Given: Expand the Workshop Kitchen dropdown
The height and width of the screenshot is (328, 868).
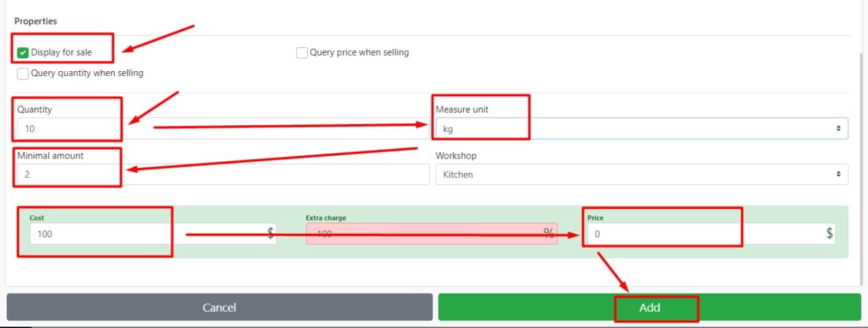Looking at the screenshot, I should [641, 175].
